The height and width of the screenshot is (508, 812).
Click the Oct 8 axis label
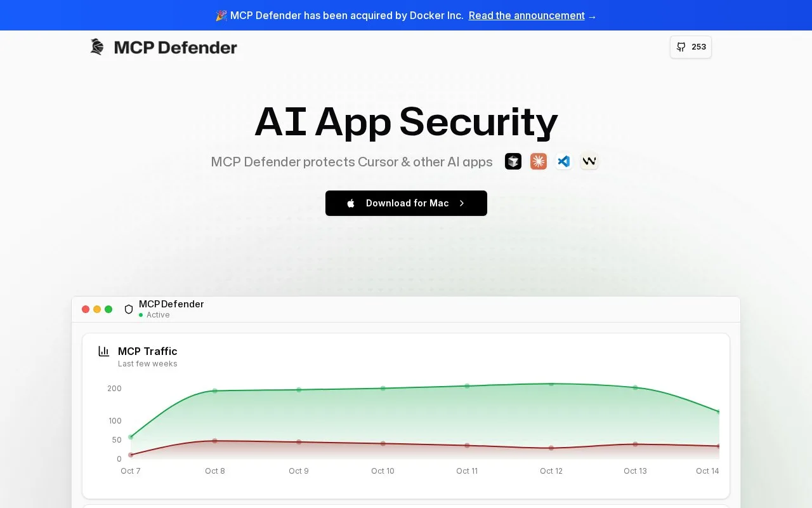[215, 471]
